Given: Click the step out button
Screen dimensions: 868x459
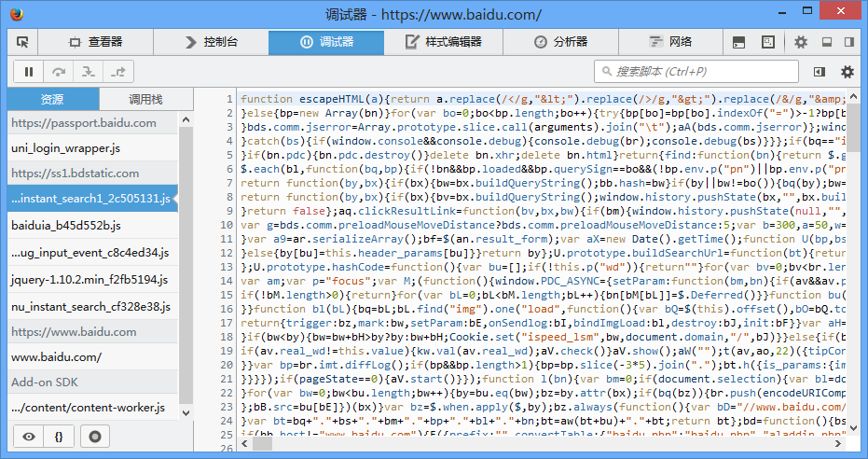Looking at the screenshot, I should pyautogui.click(x=118, y=72).
